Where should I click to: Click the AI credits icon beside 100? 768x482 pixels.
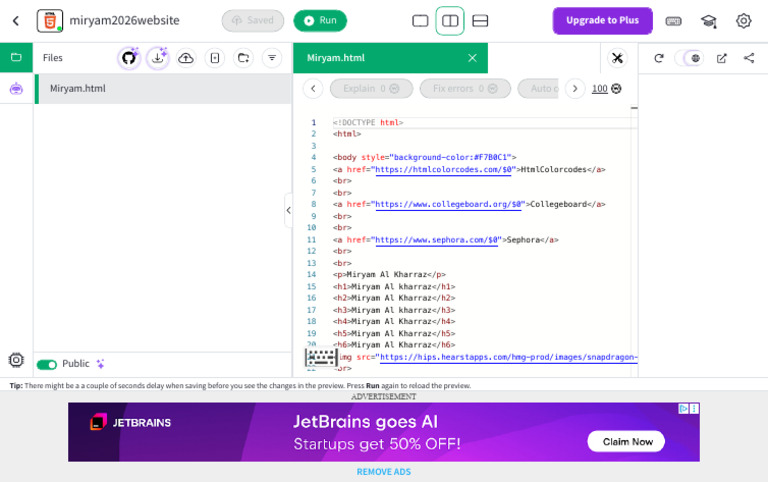(x=617, y=89)
